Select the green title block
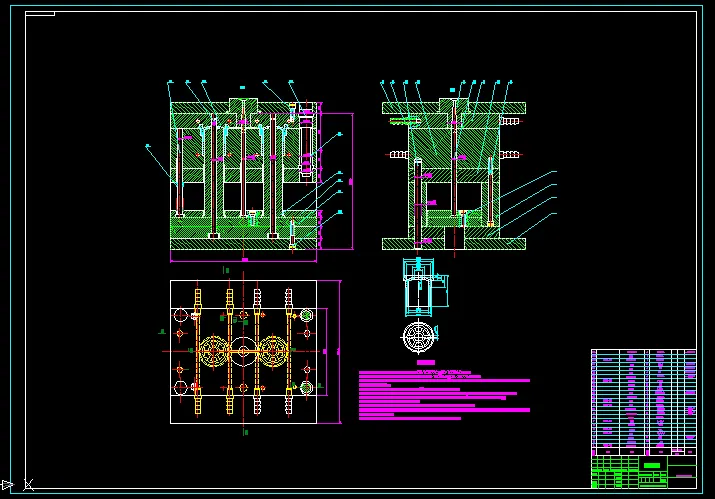Viewport: 715px width, 499px height. (x=644, y=472)
